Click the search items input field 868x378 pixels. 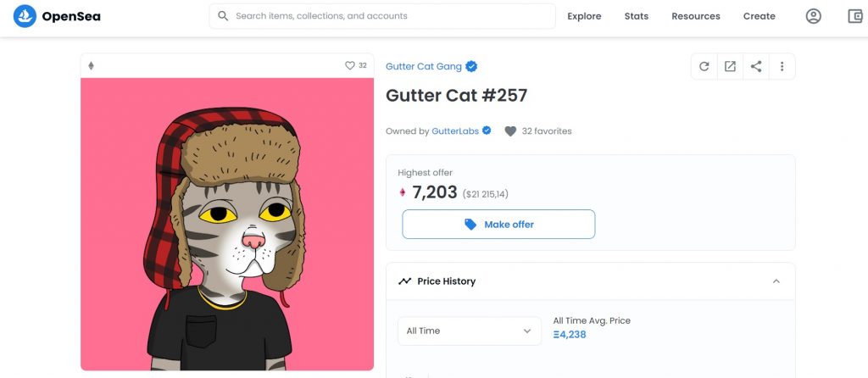click(382, 16)
